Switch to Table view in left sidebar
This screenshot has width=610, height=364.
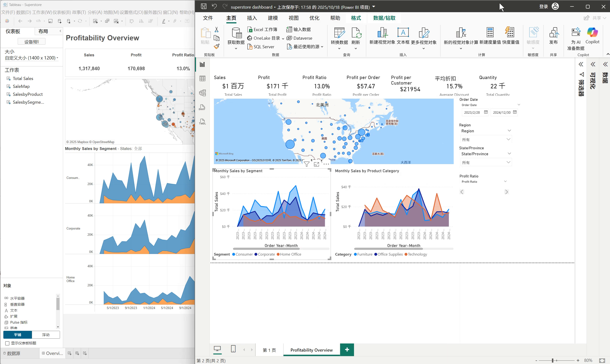click(202, 79)
